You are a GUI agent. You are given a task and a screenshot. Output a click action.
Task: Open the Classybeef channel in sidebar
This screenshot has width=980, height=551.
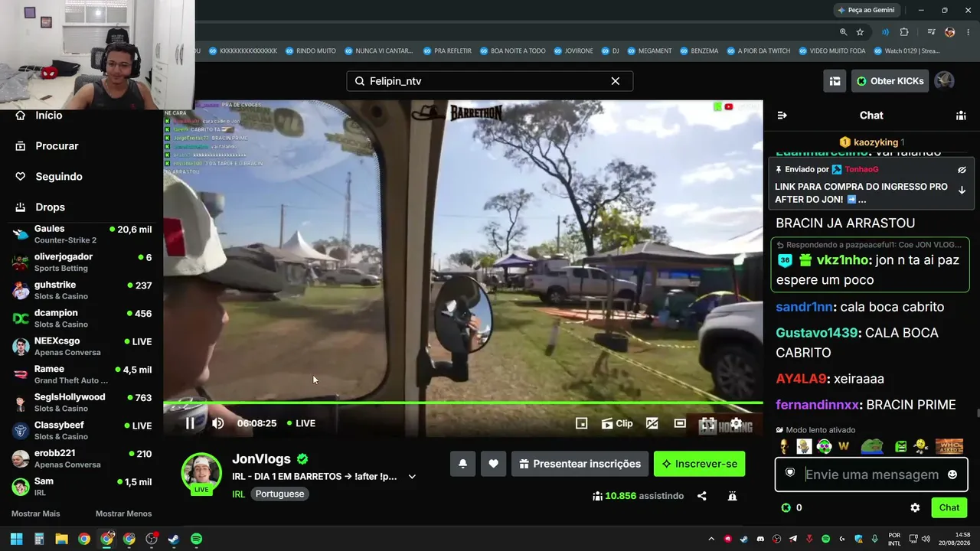pyautogui.click(x=81, y=431)
